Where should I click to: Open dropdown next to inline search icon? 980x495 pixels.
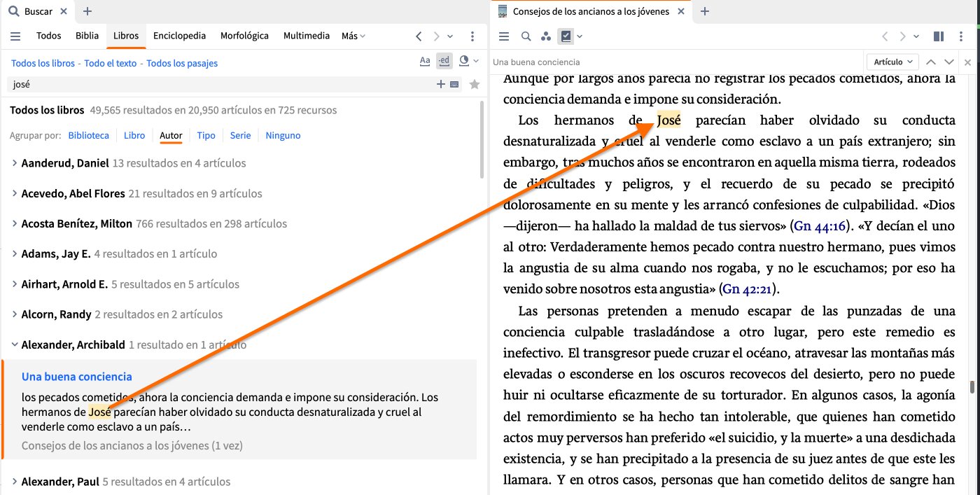pyautogui.click(x=580, y=36)
